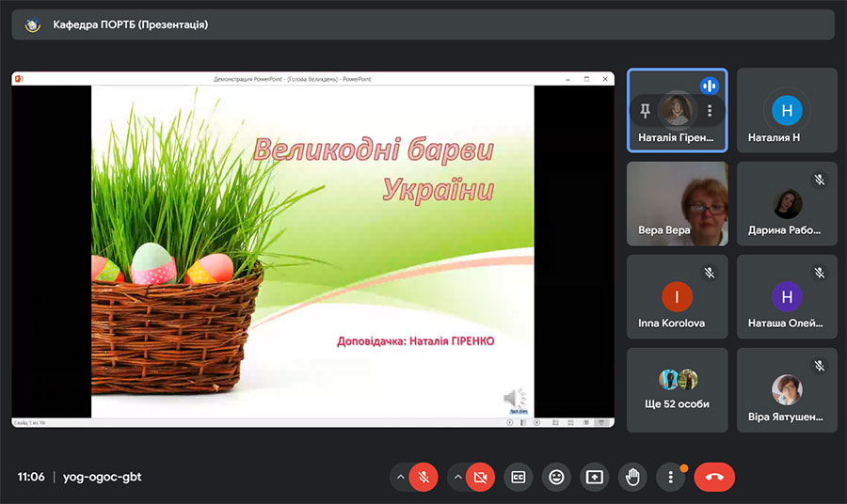847x504 pixels.
Task: Turn on closed captions
Action: pos(518,477)
